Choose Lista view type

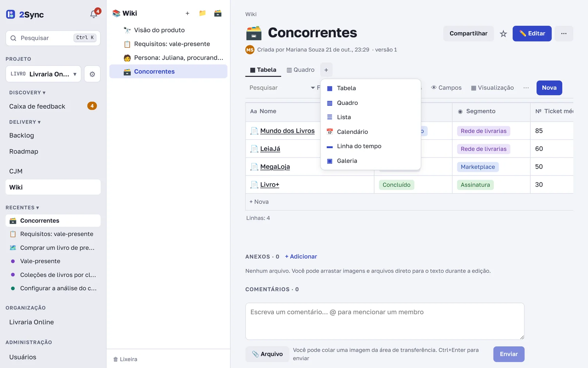pos(370,117)
